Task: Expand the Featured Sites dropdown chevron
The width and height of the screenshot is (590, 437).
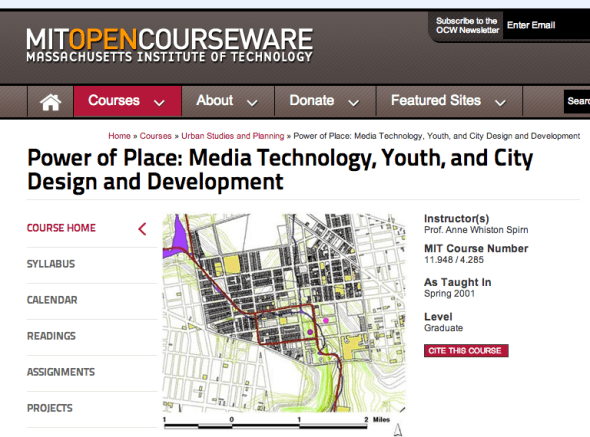Action: (x=500, y=103)
